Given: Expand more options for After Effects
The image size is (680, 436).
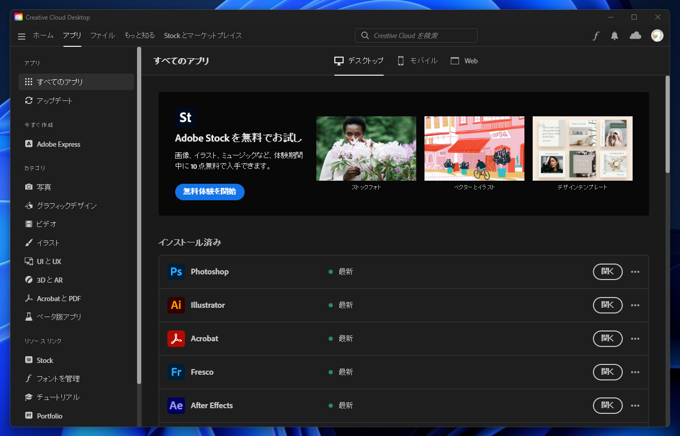Looking at the screenshot, I should (x=635, y=405).
